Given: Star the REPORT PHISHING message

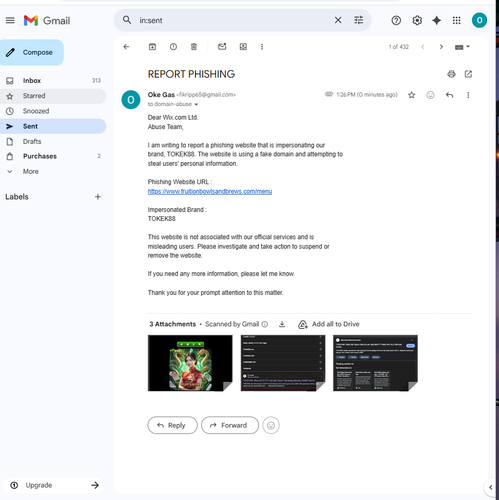Looking at the screenshot, I should click(412, 95).
